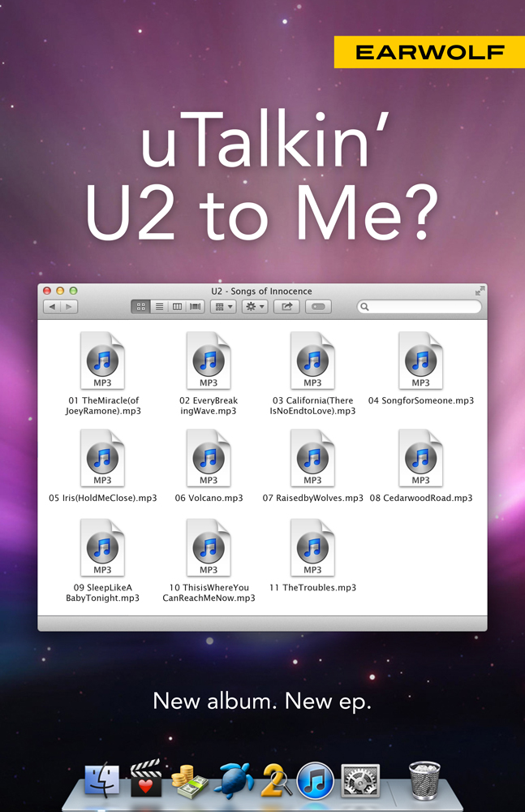Screen dimensions: 525x812
Task: Select 08 CedarwoodRoad.mp3 file icon
Action: [x=421, y=458]
